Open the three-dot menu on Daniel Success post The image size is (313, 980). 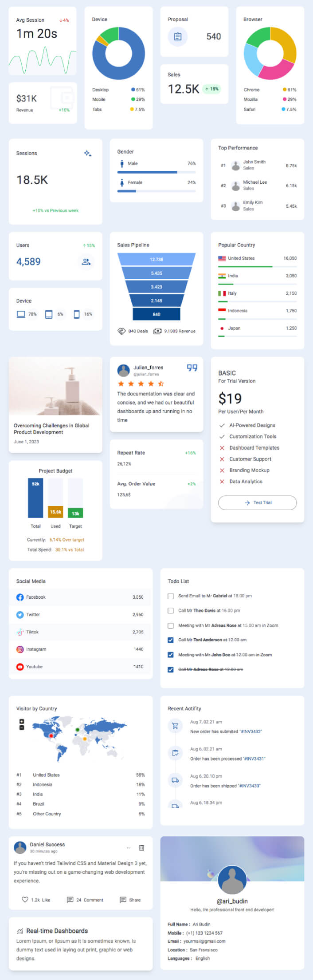click(129, 848)
